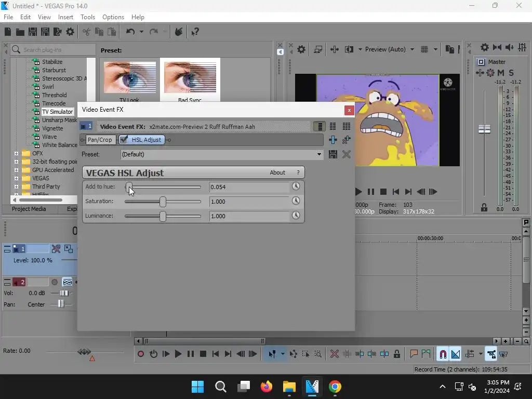Viewport: 532px width, 399px height.
Task: Expand the GPU Accelerated folder
Action: 16,170
